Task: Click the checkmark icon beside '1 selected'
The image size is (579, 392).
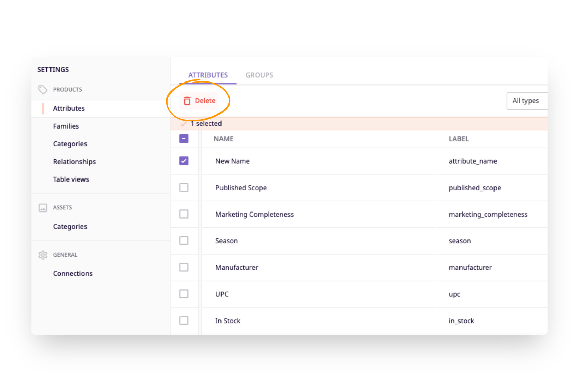Action: pyautogui.click(x=183, y=124)
